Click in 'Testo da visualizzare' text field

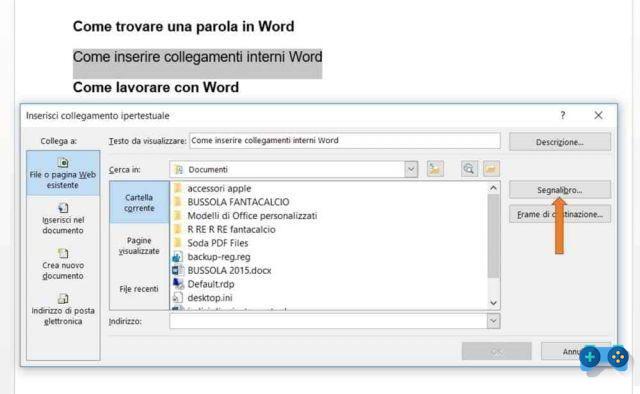click(x=344, y=140)
